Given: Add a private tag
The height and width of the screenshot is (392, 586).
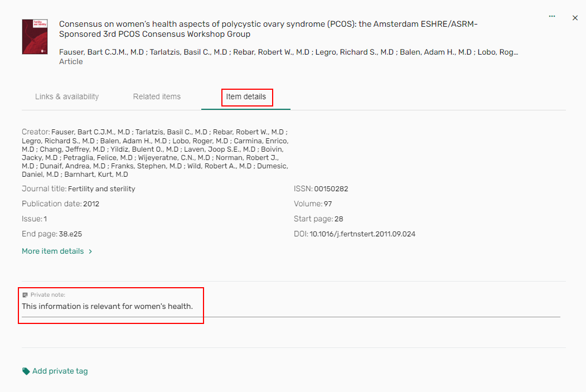Looking at the screenshot, I should tap(60, 371).
